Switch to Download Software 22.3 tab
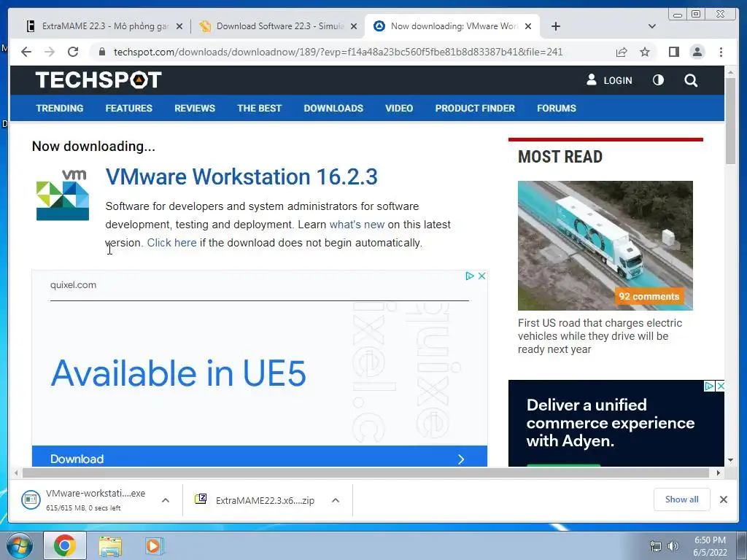Viewport: 747px width, 560px height. pos(279,26)
